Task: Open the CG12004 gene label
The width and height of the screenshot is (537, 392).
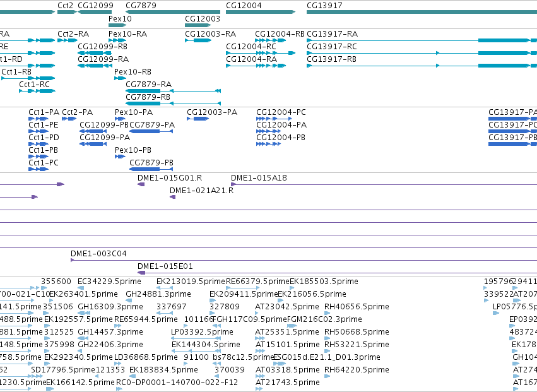Action: 244,6
